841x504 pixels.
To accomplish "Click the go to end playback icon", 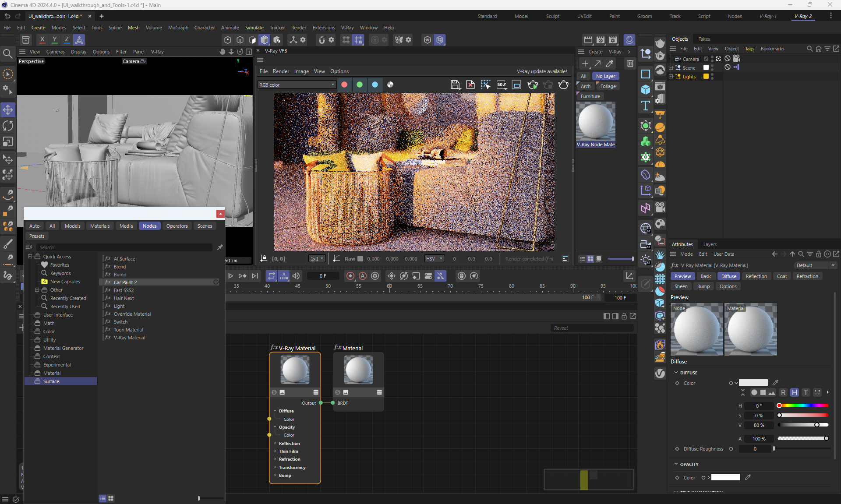I will 255,276.
